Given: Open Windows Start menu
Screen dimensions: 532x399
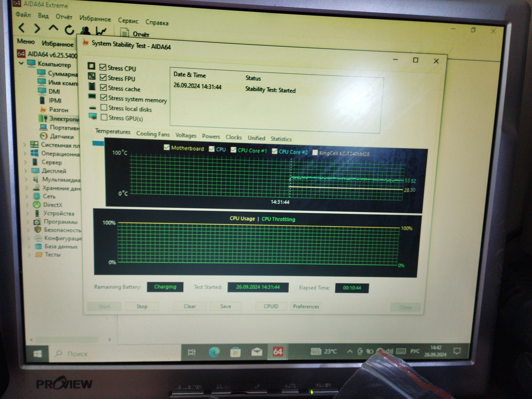Looking at the screenshot, I should [37, 354].
